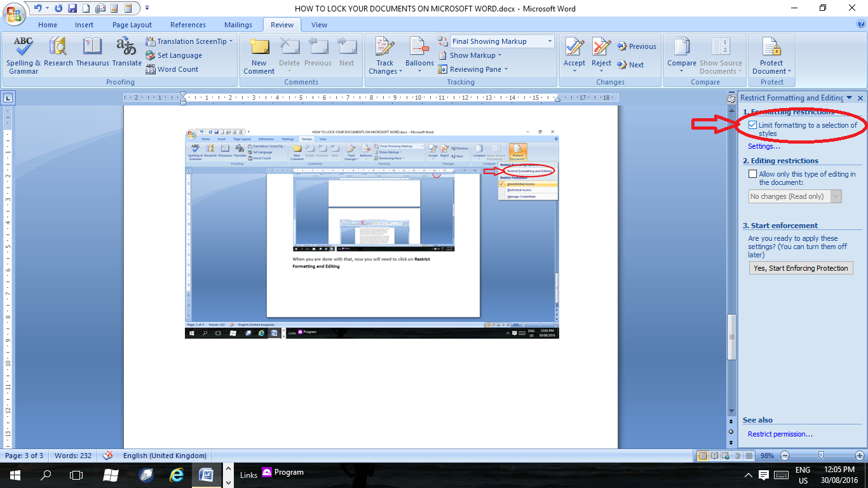Open the Compare dropdown button
The width and height of the screenshot is (868, 488).
[682, 55]
